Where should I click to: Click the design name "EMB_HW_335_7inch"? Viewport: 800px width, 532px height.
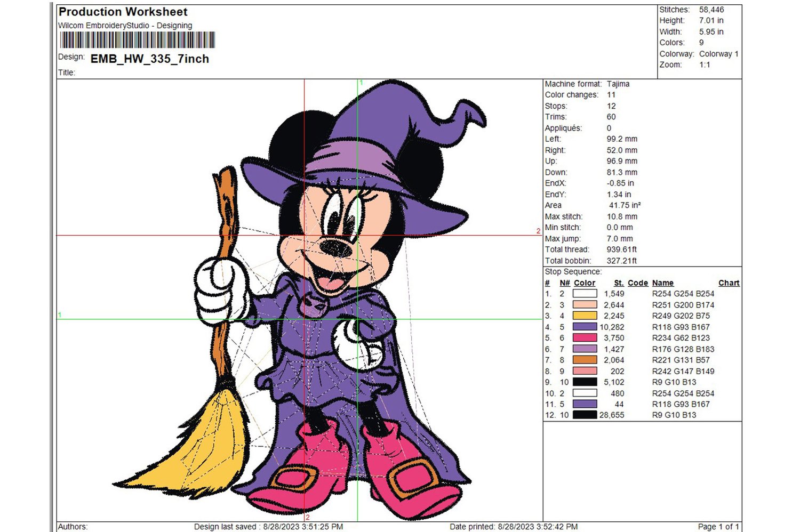150,59
